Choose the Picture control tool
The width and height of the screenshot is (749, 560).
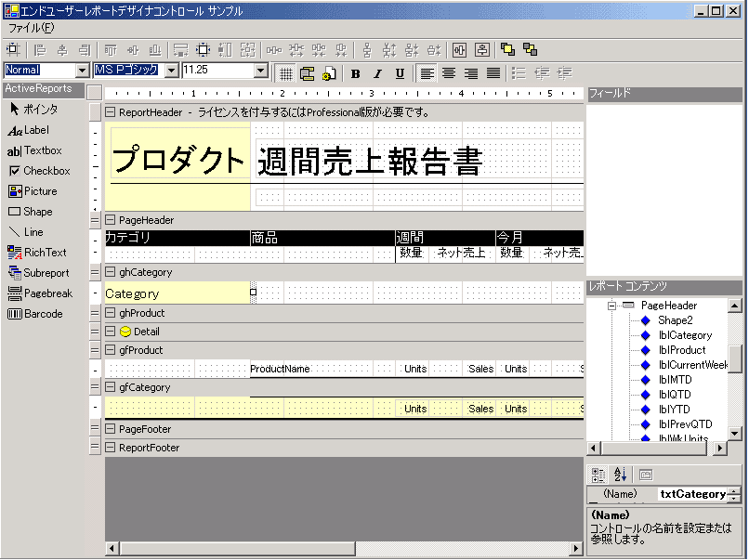click(x=33, y=191)
